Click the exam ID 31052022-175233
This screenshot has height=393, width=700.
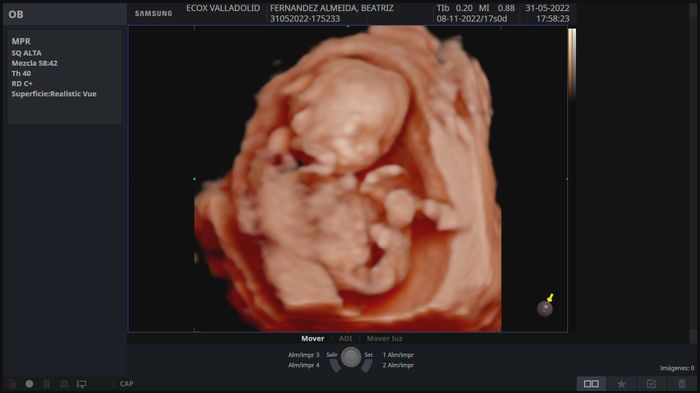point(305,19)
